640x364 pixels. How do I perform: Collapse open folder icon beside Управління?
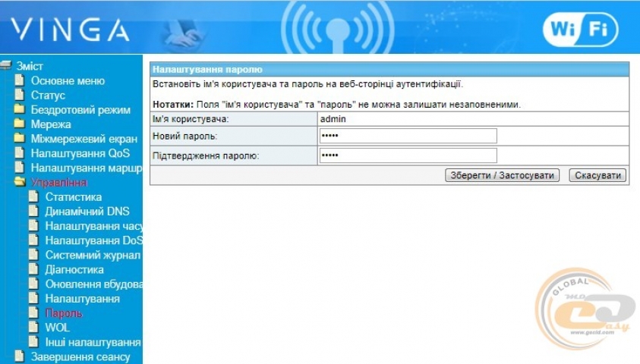[x=20, y=182]
